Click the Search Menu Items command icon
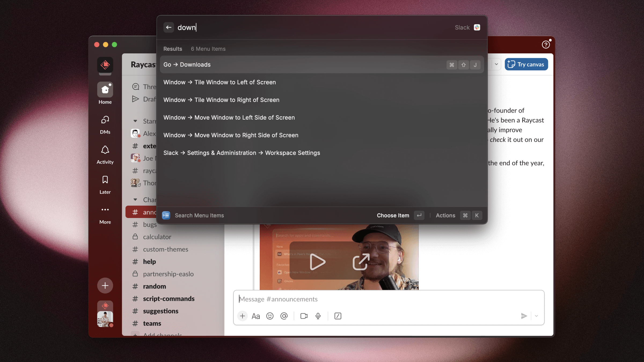Screen dimensions: 644x362 pyautogui.click(x=166, y=215)
